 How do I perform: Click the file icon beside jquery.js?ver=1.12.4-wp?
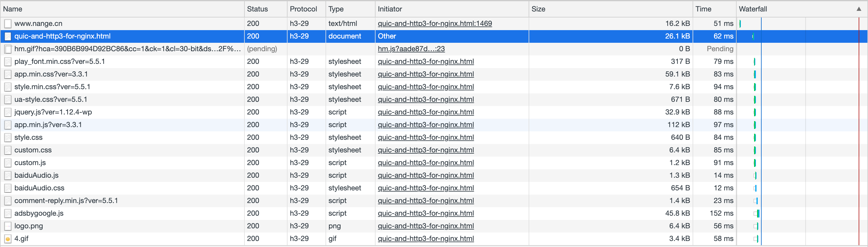pos(8,112)
